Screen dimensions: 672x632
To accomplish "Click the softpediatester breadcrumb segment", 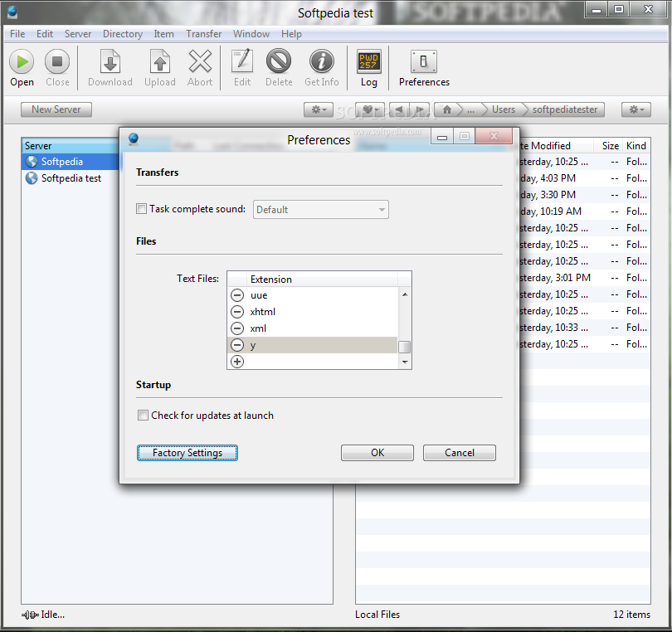I will tap(564, 109).
